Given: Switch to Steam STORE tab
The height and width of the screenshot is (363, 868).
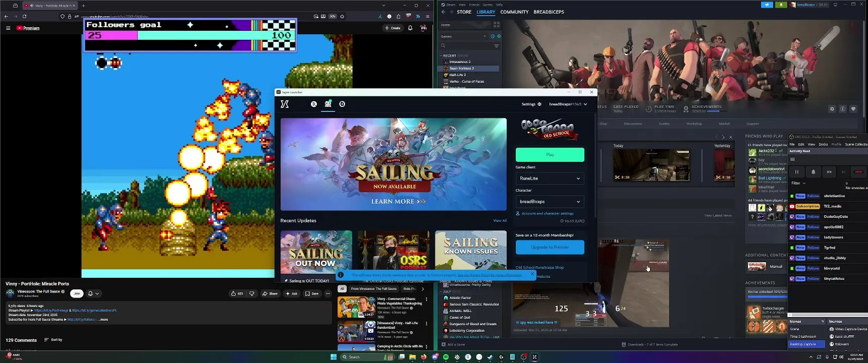Looking at the screenshot, I should pos(464,12).
